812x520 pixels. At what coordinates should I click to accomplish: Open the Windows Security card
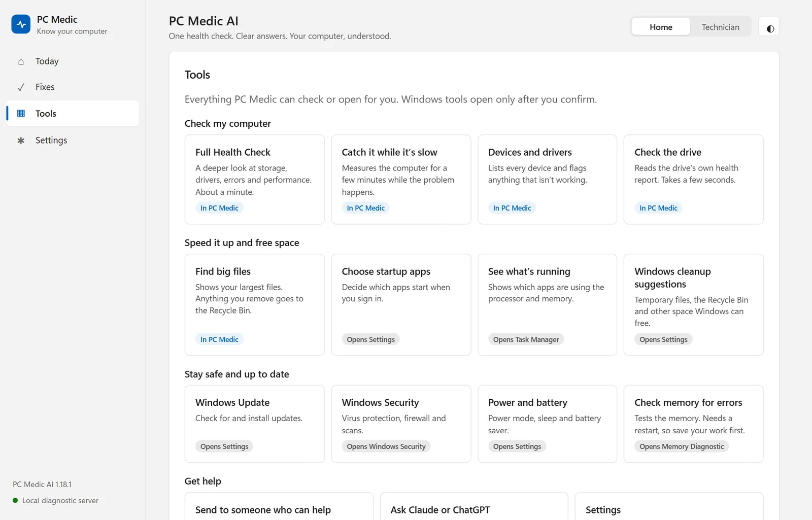coord(401,424)
